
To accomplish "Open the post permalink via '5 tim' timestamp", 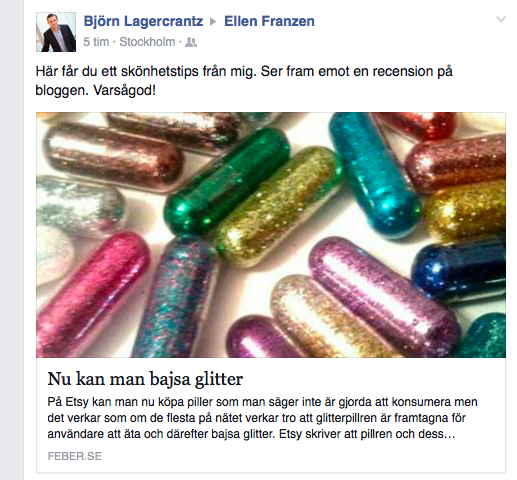I will point(96,42).
